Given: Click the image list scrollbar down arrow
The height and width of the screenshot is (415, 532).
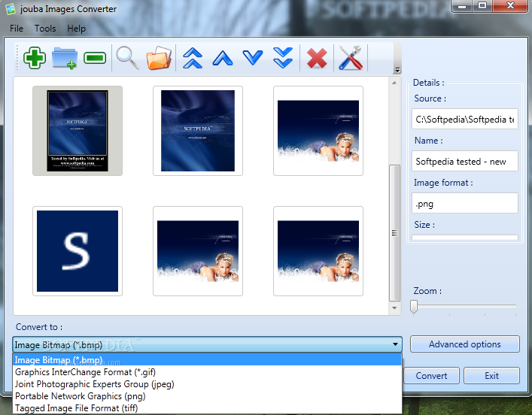Looking at the screenshot, I should click(x=394, y=307).
